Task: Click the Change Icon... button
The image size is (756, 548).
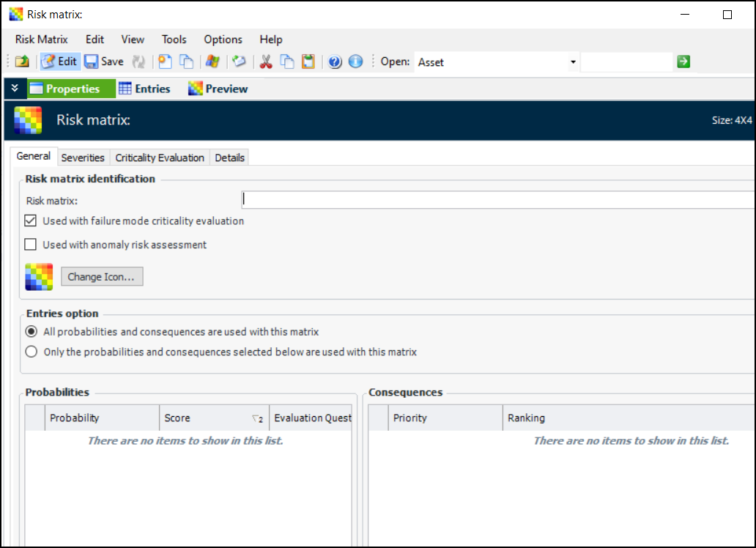Action: [101, 277]
